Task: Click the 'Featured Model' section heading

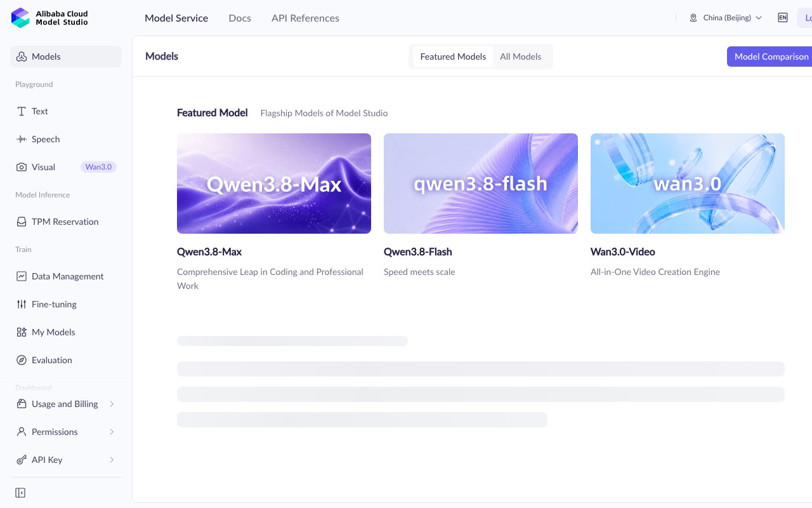Action: [x=213, y=112]
